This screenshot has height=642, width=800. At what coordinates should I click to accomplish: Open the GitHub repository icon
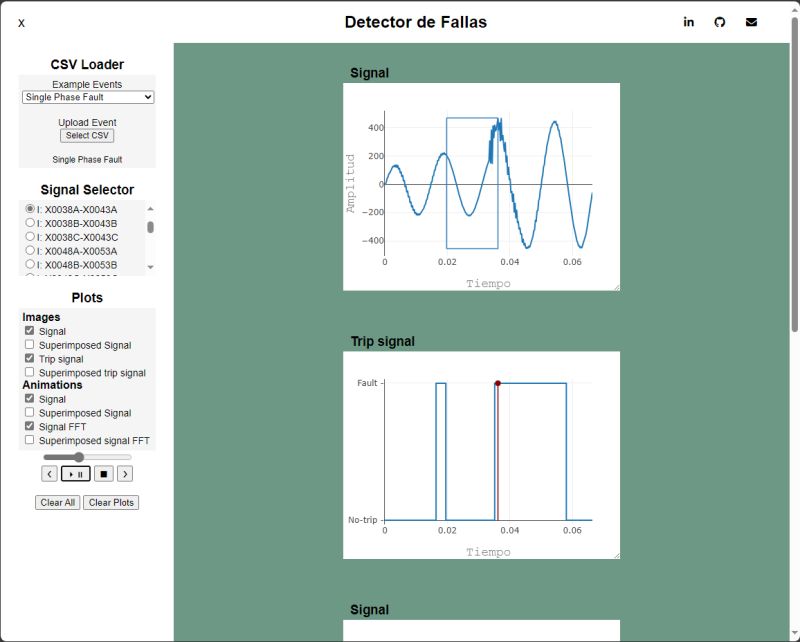click(719, 22)
